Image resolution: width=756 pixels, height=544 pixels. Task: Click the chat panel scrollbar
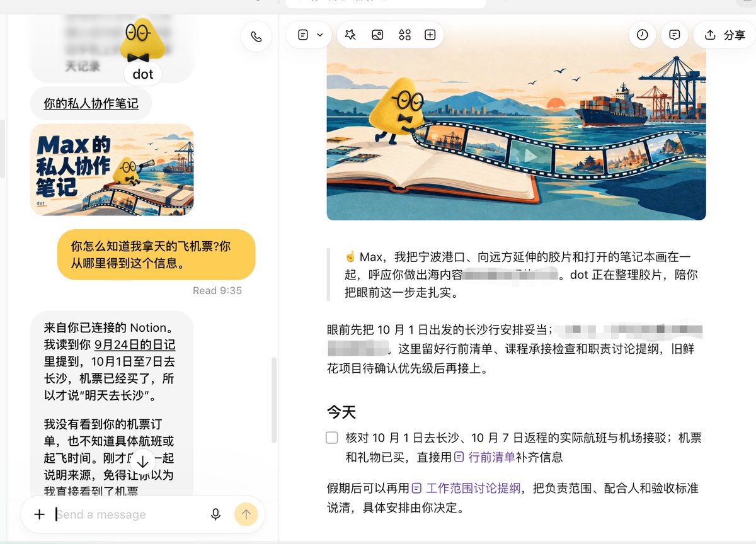273,400
